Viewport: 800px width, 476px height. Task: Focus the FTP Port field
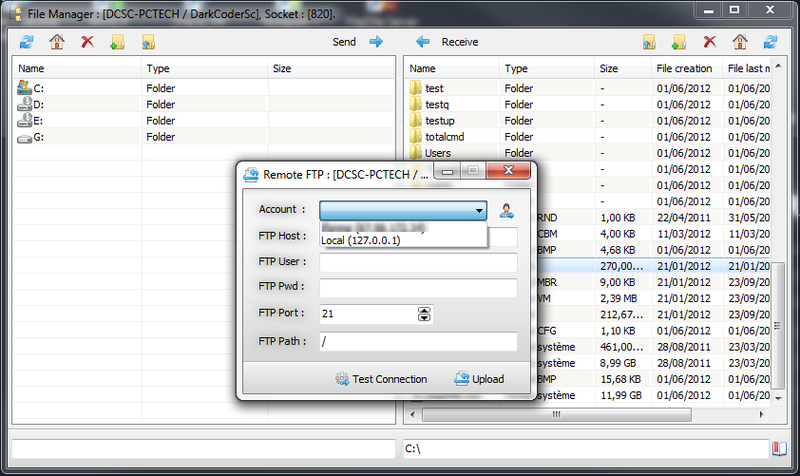tap(368, 314)
